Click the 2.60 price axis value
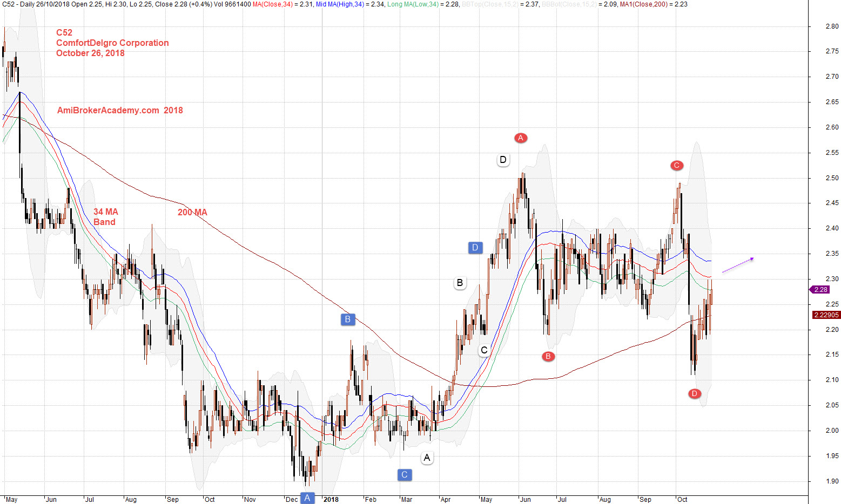 pyautogui.click(x=832, y=127)
